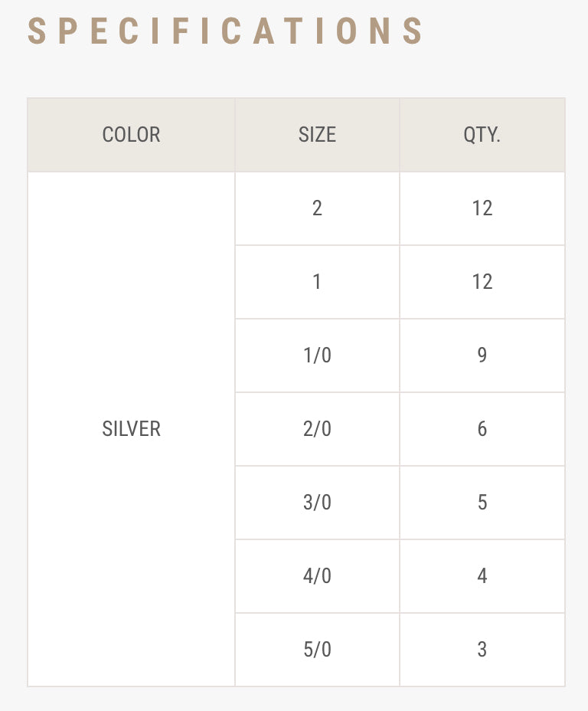Select the COLOR column header
Image resolution: width=588 pixels, height=711 pixels.
pos(132,135)
